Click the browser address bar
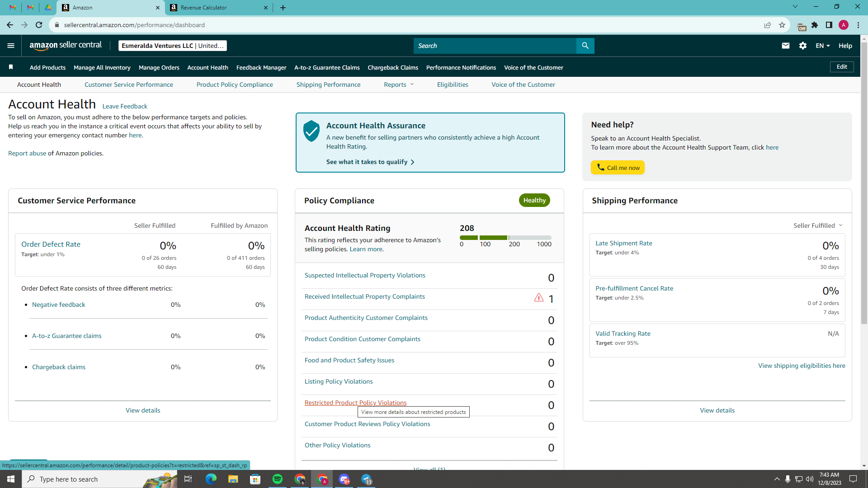 click(407, 25)
